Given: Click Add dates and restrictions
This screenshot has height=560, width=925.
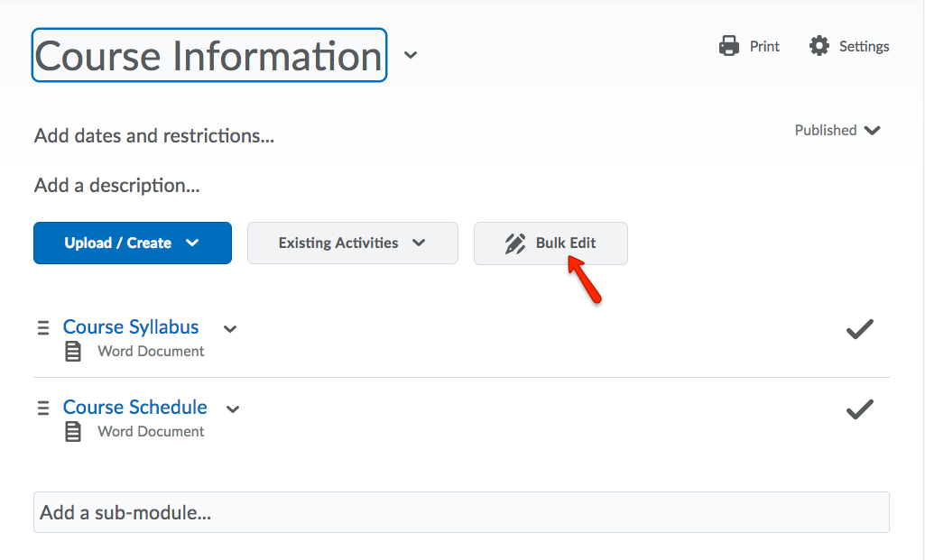Looking at the screenshot, I should point(154,136).
